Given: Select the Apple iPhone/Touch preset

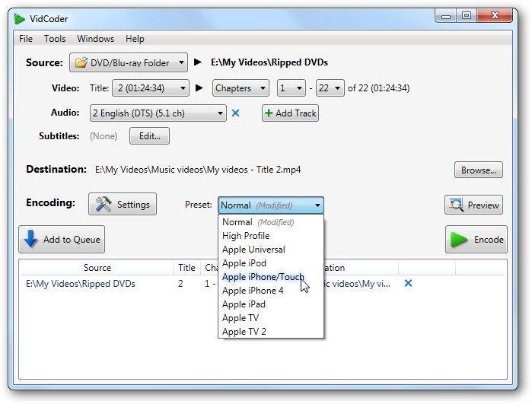Looking at the screenshot, I should point(271,277).
